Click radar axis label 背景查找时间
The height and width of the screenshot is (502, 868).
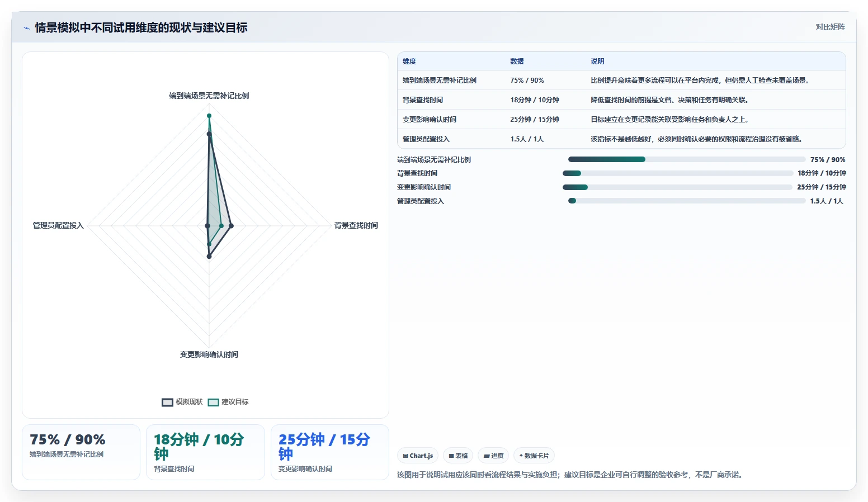point(356,225)
